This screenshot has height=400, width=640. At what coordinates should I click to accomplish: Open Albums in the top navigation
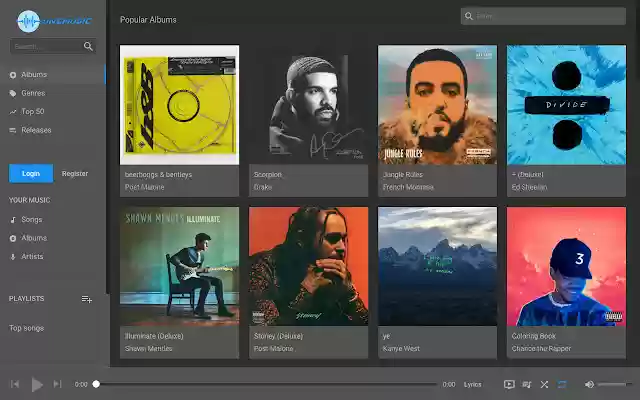coord(53,75)
